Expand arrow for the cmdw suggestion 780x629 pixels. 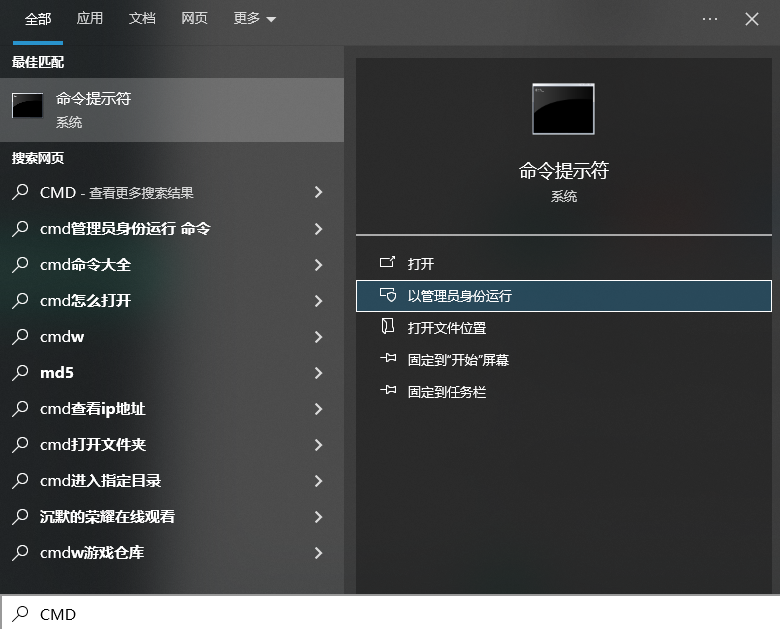(x=318, y=337)
